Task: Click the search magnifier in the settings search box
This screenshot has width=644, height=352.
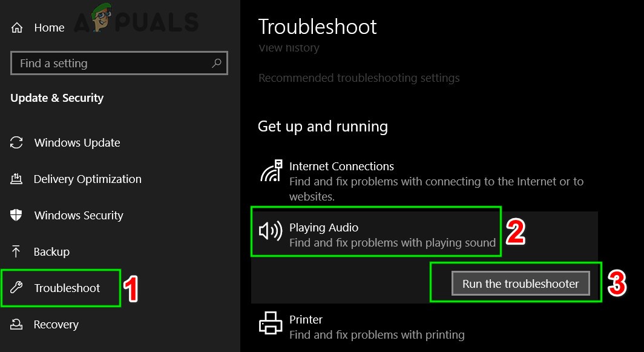Action: [x=217, y=63]
